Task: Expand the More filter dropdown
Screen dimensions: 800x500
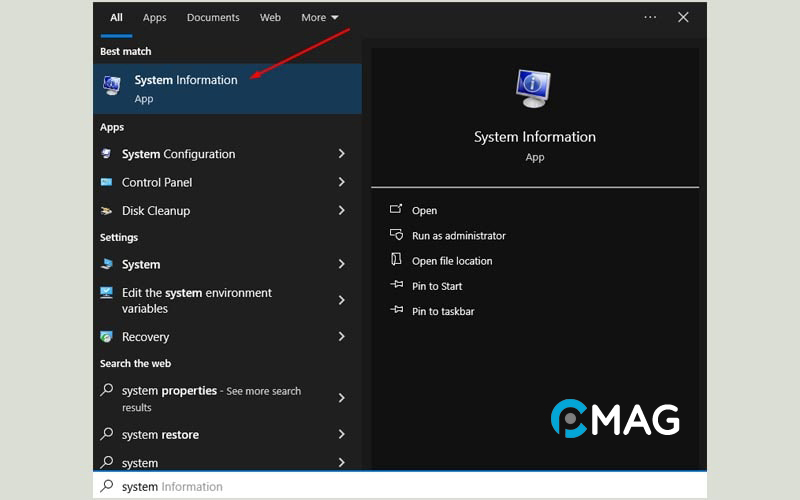Action: pos(320,17)
